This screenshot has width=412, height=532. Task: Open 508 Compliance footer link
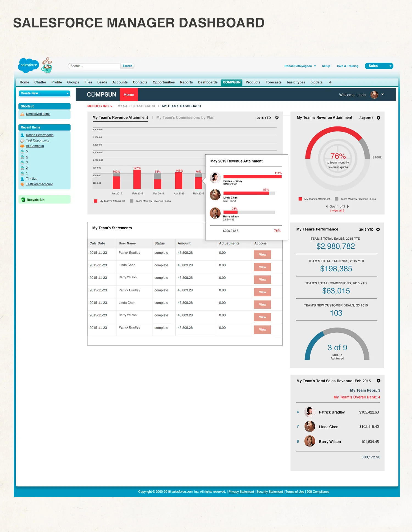pyautogui.click(x=318, y=492)
